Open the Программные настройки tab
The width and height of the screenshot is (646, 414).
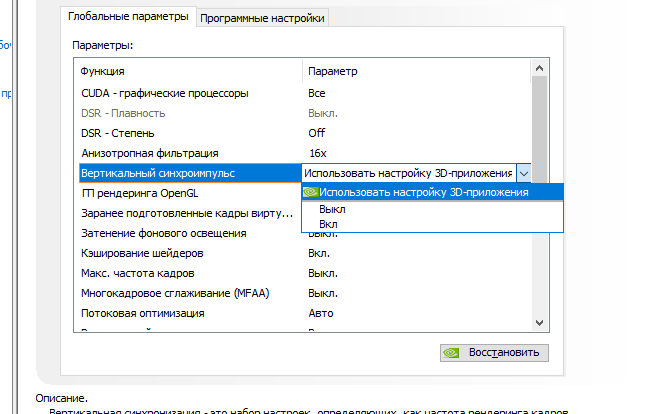coord(262,19)
